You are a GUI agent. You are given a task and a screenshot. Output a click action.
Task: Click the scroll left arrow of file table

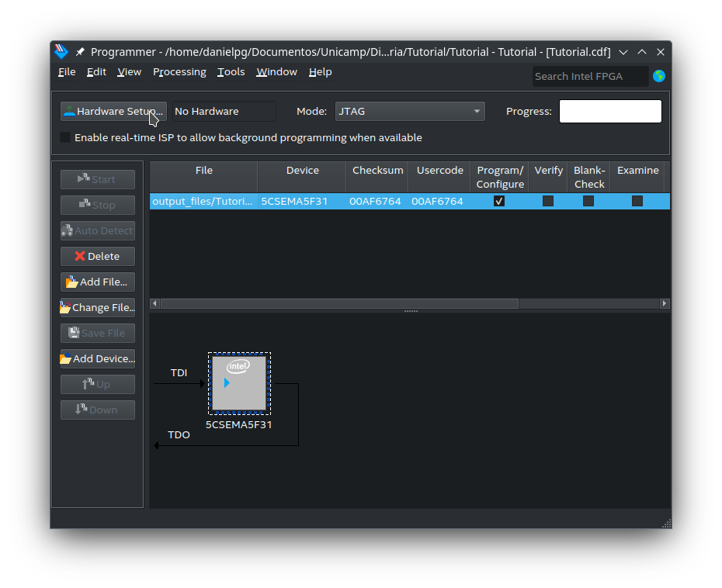(154, 303)
